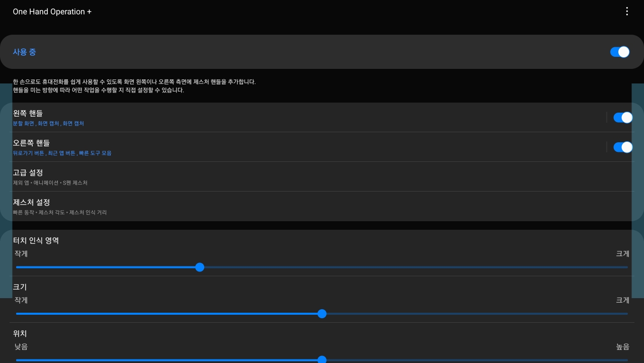This screenshot has width=644, height=363.
Task: Click 크게 label of the 크기 slider
Action: click(x=623, y=300)
